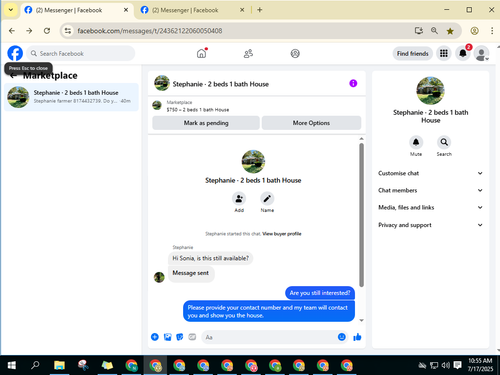Select Stephanie conversation in Marketplace list

pos(71,97)
